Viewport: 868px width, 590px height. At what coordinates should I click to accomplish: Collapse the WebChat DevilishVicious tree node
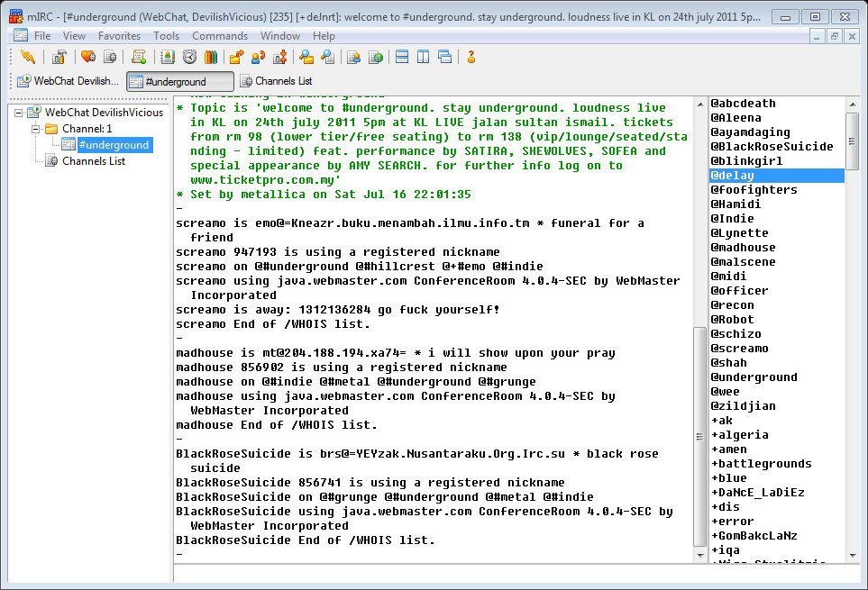tap(21, 113)
